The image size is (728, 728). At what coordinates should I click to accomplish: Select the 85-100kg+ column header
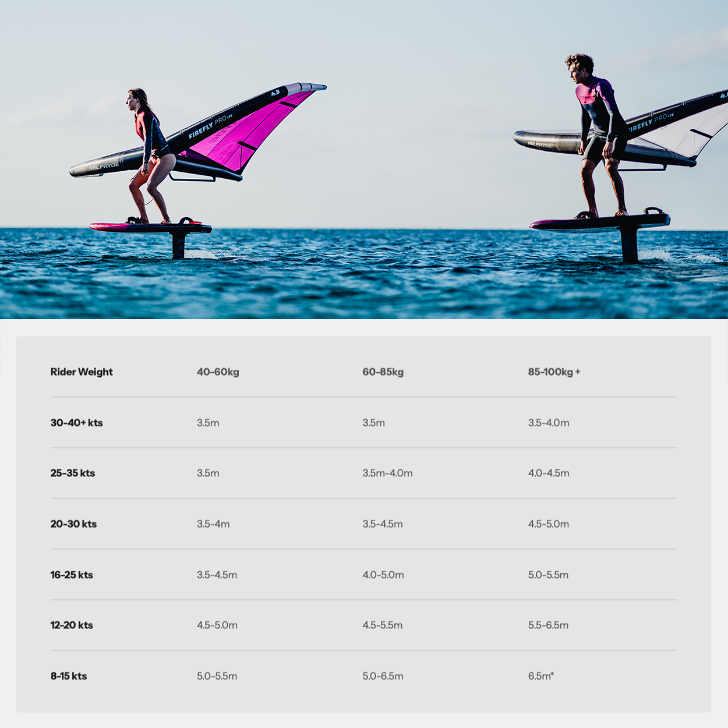point(554,372)
